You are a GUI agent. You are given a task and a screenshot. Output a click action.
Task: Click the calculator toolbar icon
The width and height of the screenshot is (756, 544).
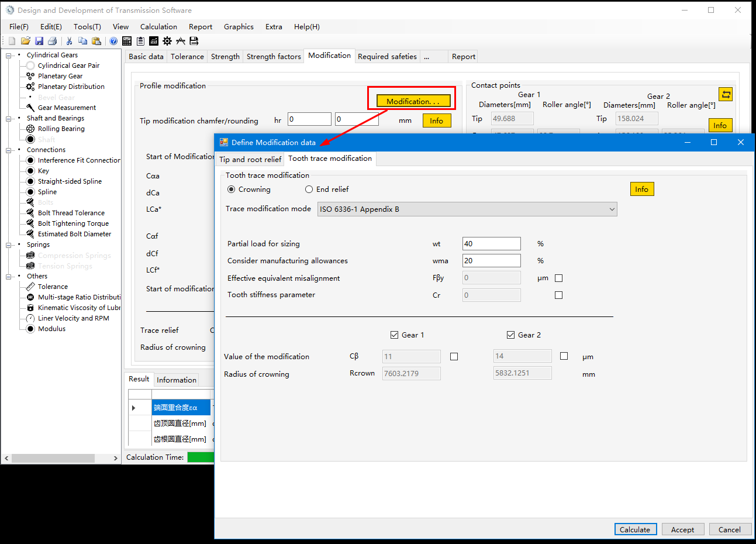click(x=126, y=41)
